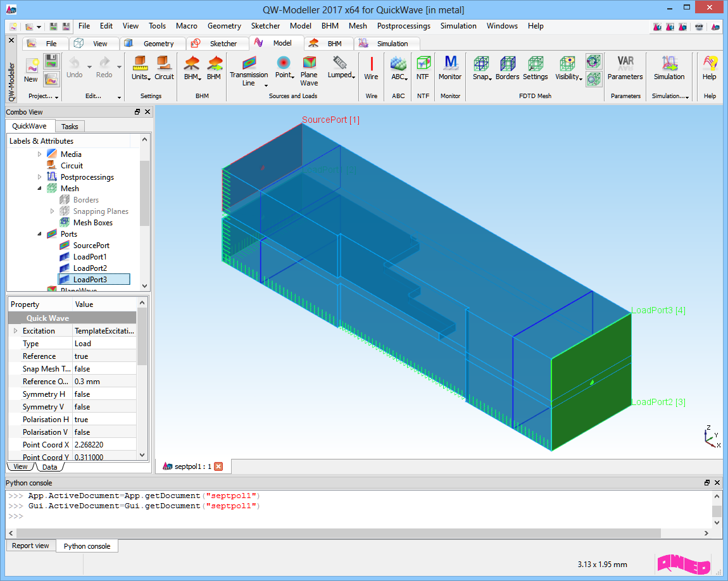This screenshot has height=581, width=728.
Task: Select the View property tab
Action: [20, 467]
